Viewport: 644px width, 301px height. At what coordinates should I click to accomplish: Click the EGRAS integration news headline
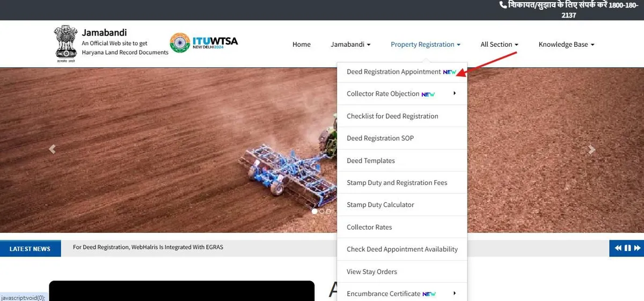pos(148,247)
